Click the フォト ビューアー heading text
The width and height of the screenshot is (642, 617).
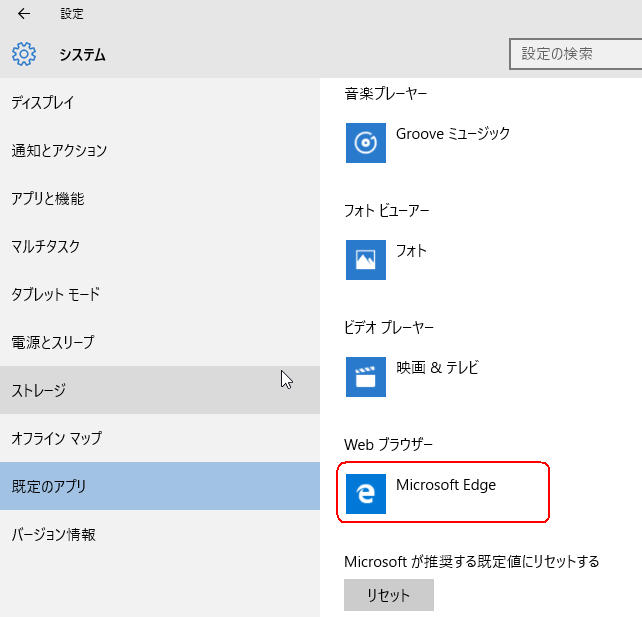click(x=387, y=211)
